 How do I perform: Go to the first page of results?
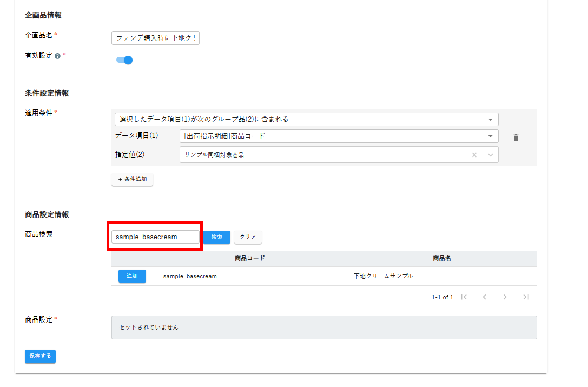click(464, 297)
